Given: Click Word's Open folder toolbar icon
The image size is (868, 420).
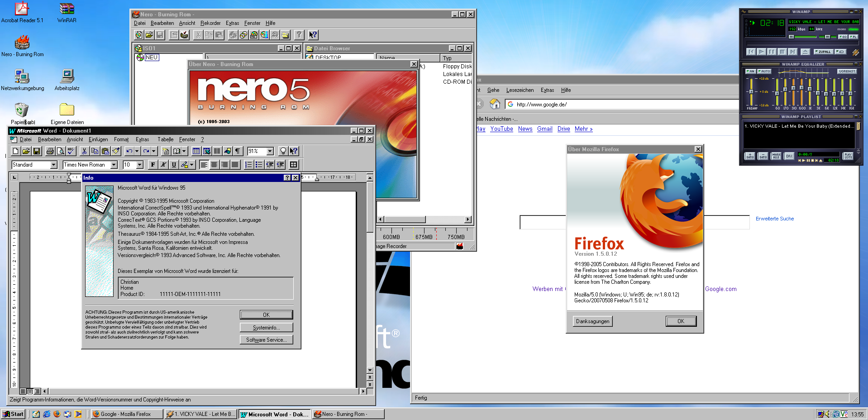Looking at the screenshot, I should [x=26, y=151].
